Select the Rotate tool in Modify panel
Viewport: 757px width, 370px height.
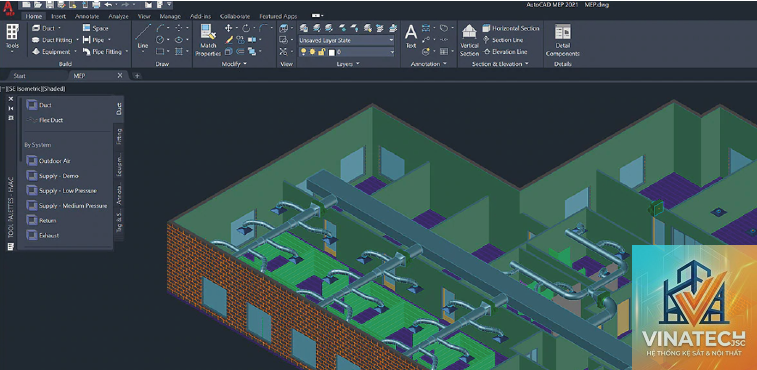246,28
